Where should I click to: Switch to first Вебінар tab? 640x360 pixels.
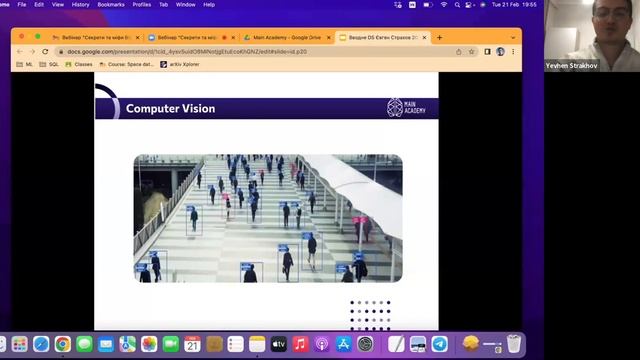96,38
